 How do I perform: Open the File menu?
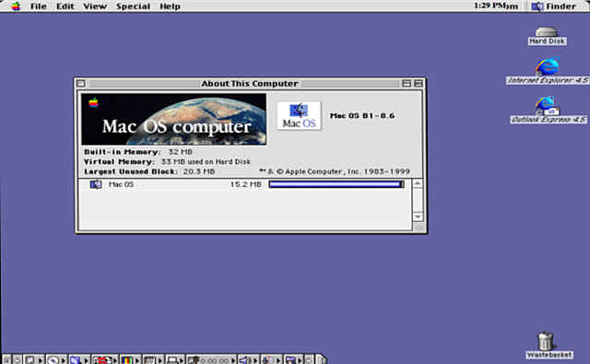39,6
